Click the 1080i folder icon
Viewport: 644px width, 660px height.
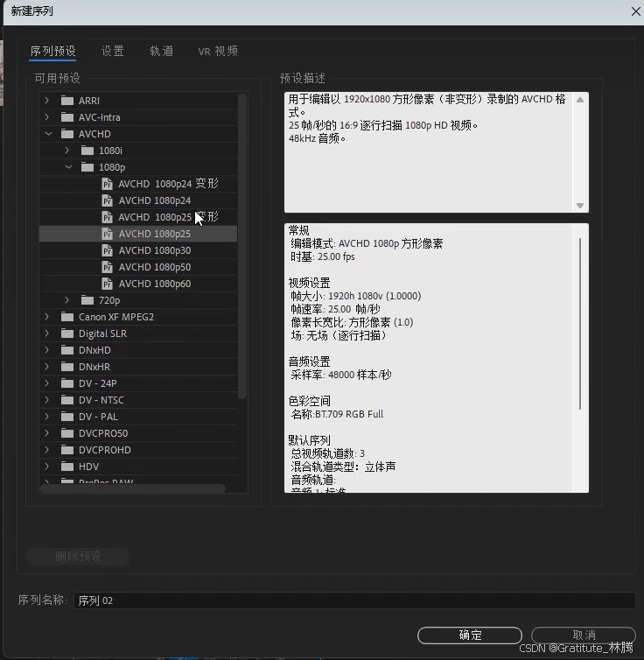click(x=87, y=151)
